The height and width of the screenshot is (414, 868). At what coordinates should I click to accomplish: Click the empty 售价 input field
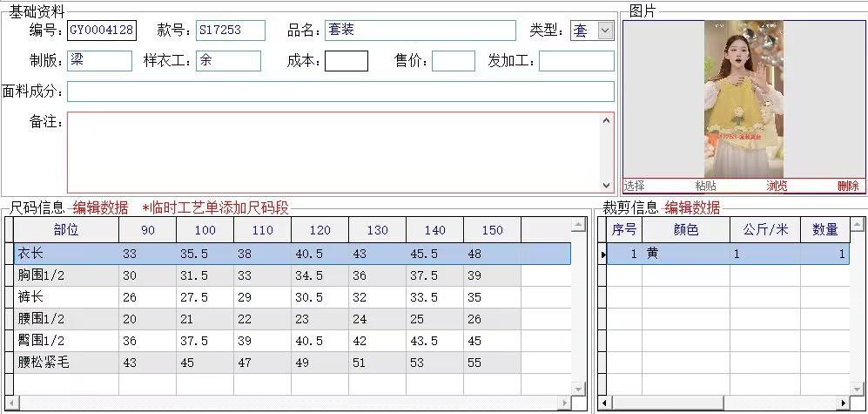tap(454, 61)
